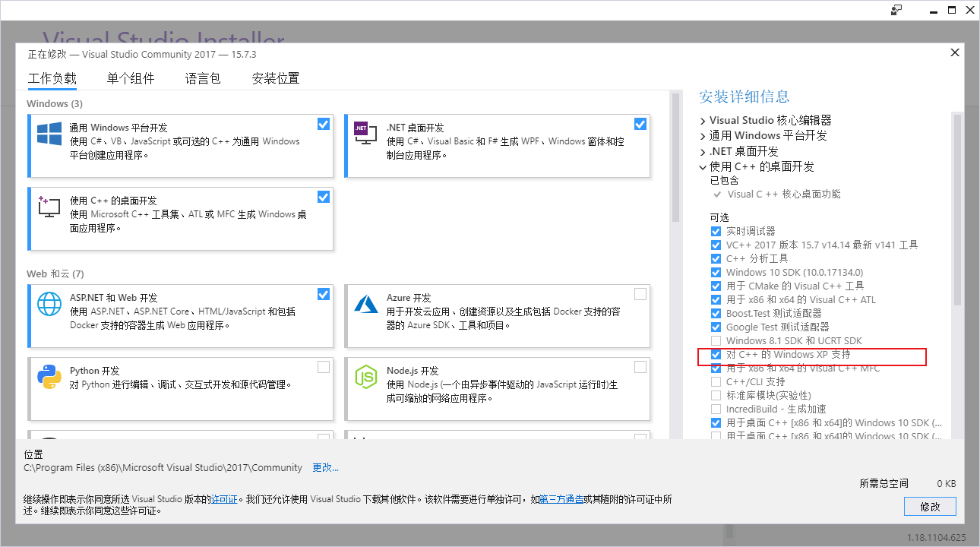980x547 pixels.
Task: Enable IncrediBuild - 生成加速 checkbox
Action: pyautogui.click(x=716, y=409)
